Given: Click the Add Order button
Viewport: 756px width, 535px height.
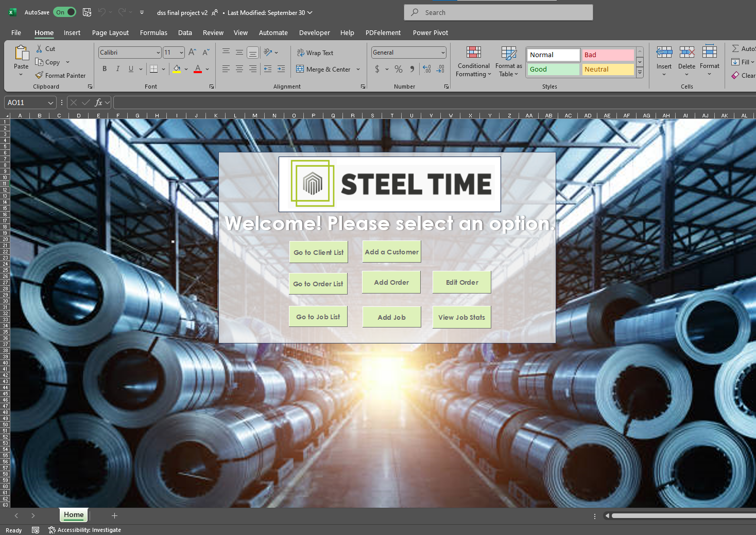Looking at the screenshot, I should coord(391,282).
